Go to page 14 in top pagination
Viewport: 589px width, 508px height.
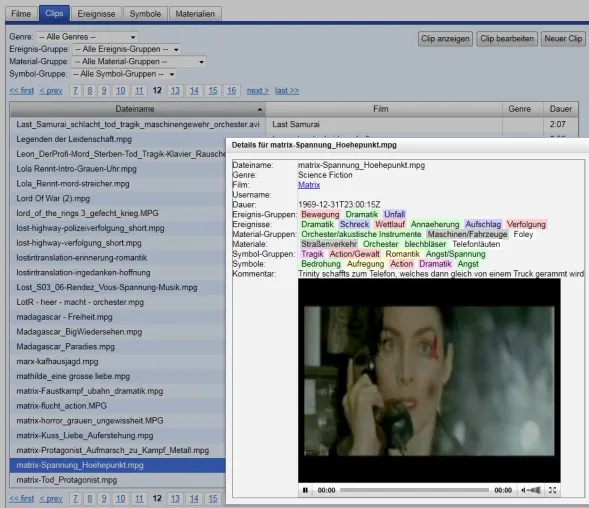[194, 91]
